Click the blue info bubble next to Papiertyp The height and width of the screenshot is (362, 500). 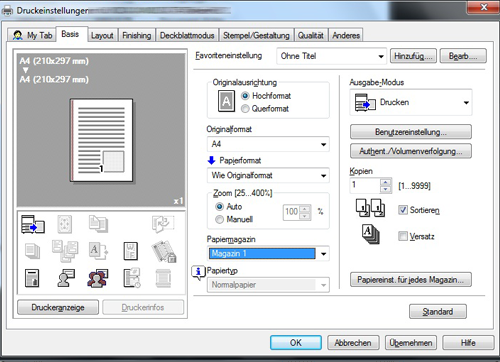coord(198,272)
